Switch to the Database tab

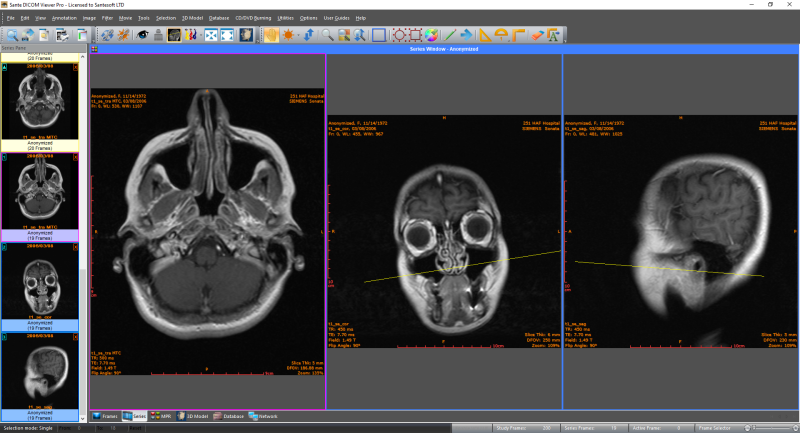point(232,415)
